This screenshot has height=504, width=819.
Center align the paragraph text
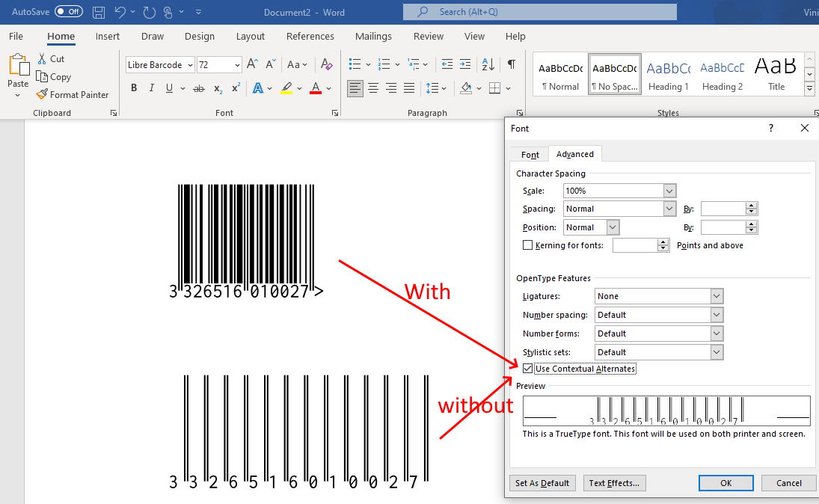click(373, 88)
